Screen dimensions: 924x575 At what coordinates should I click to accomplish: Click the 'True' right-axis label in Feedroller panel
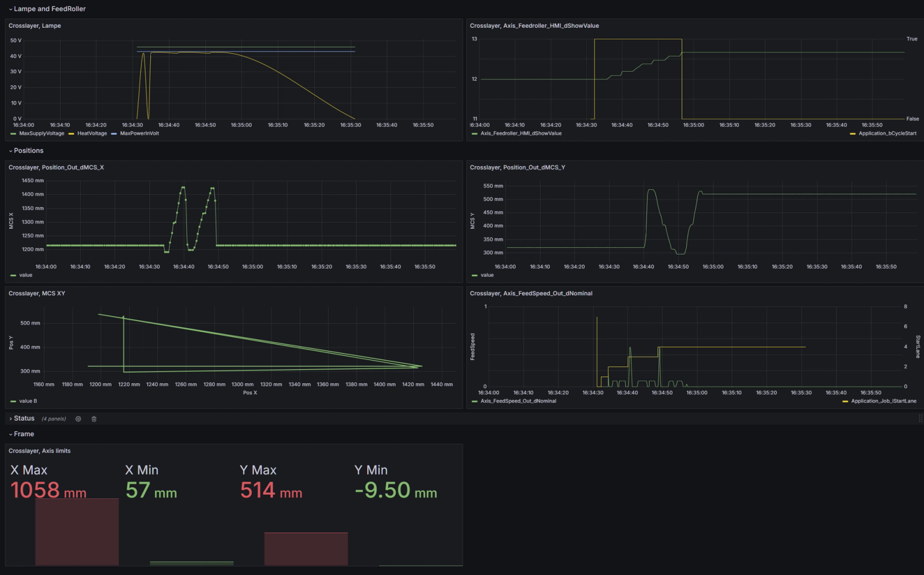coord(912,39)
